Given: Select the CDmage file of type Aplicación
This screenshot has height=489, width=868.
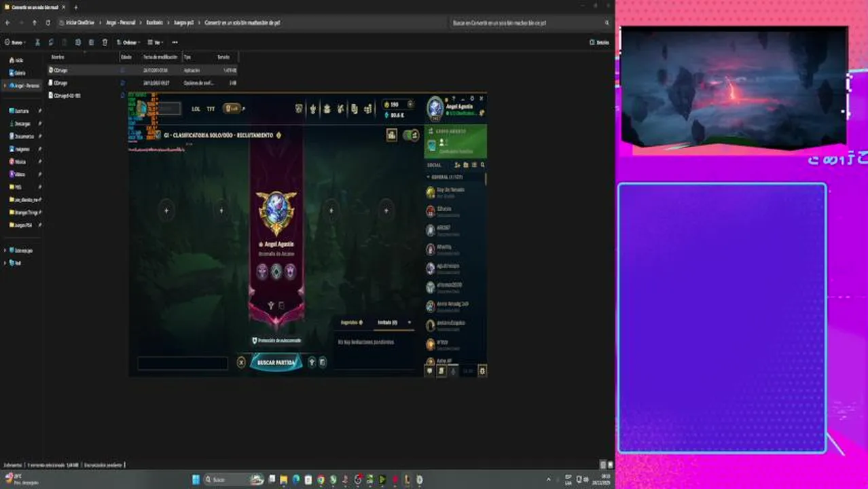Looking at the screenshot, I should [142, 70].
